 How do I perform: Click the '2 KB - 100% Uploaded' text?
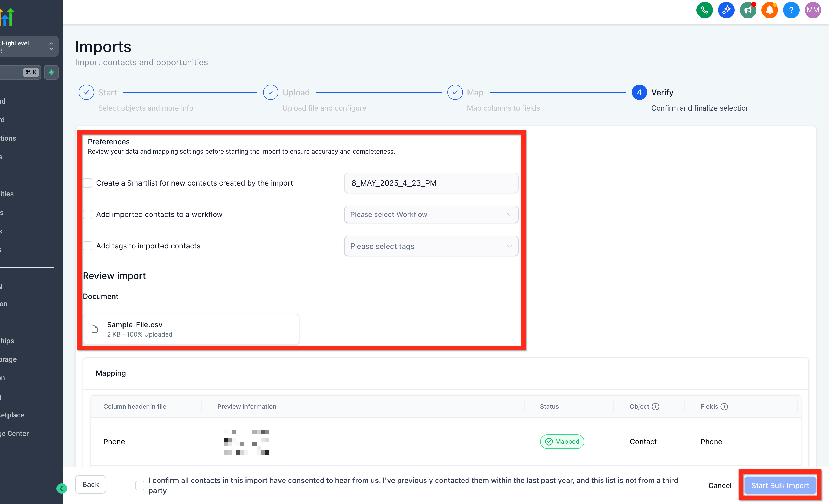[139, 334]
